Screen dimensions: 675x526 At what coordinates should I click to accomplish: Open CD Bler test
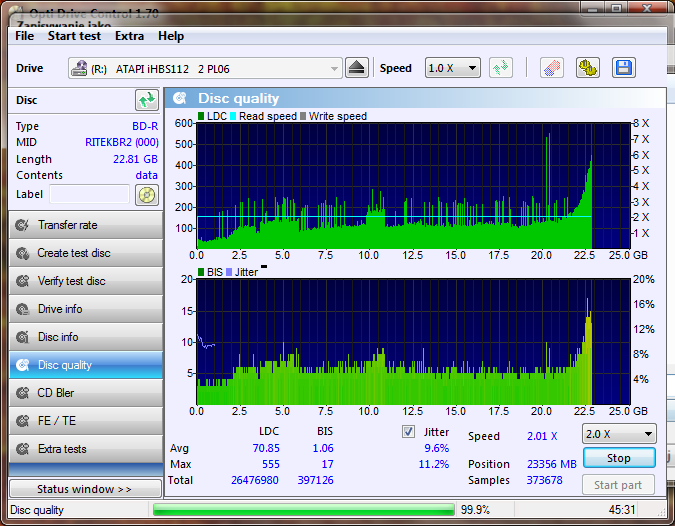pyautogui.click(x=86, y=393)
